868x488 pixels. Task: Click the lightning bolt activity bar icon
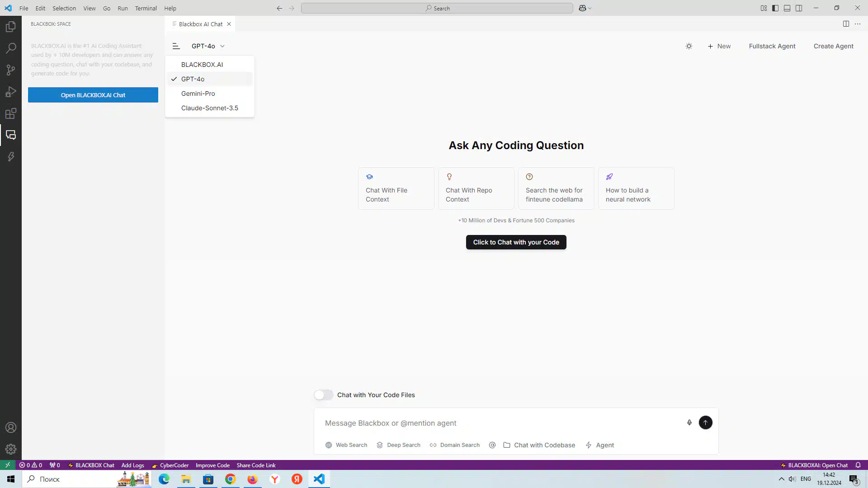coord(11,157)
